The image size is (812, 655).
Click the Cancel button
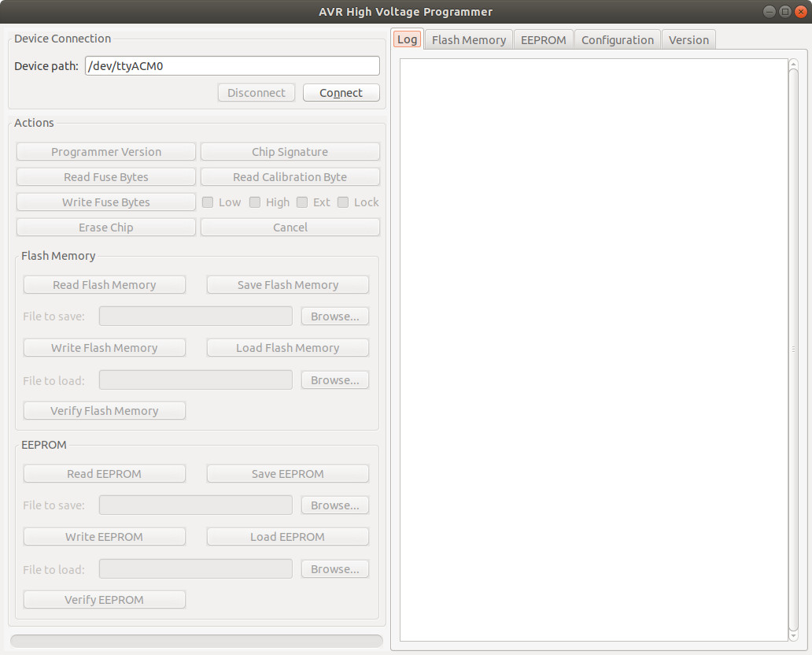290,228
